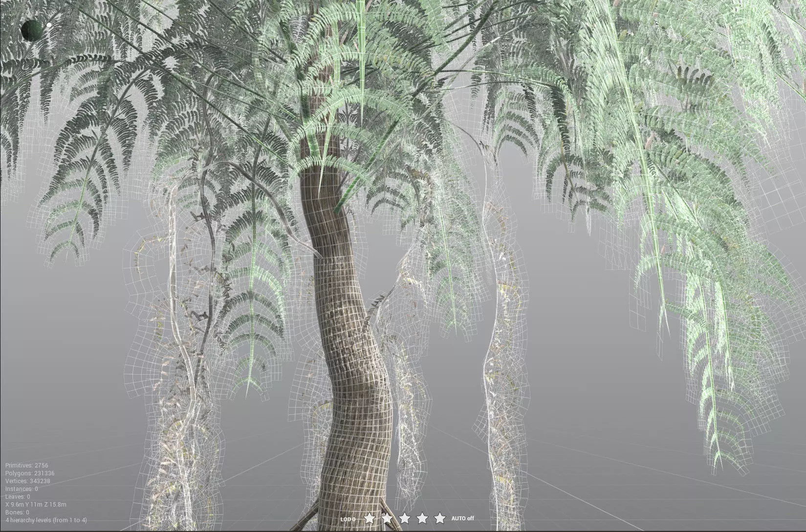The height and width of the screenshot is (532, 806).
Task: Click the X 9.6m Y 11m Z 15.8m dimensions
Action: 36,505
